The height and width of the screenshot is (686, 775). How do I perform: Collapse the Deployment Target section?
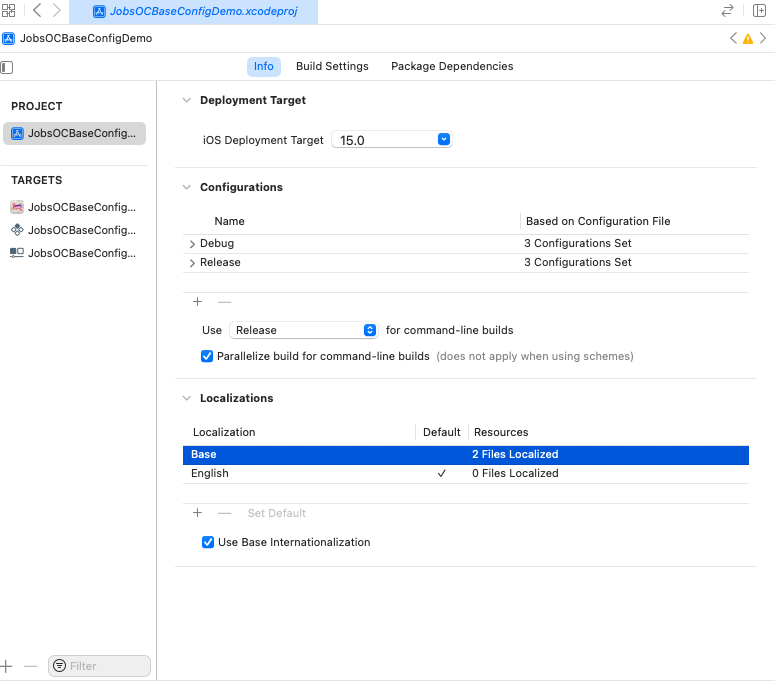click(x=187, y=100)
